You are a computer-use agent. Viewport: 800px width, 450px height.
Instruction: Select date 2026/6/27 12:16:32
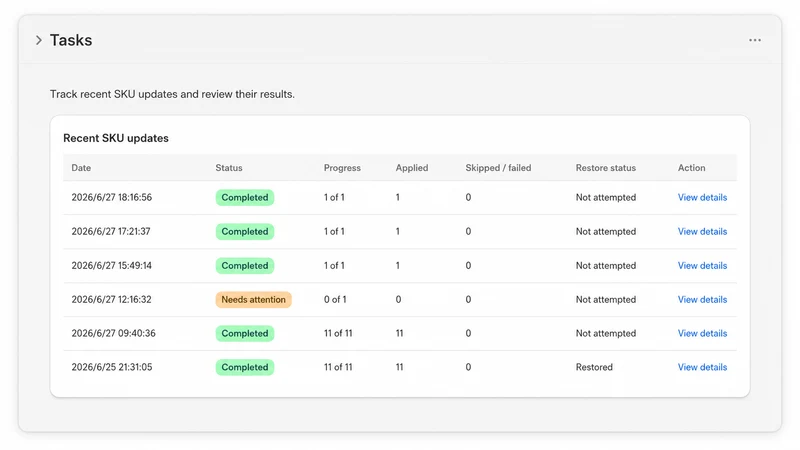point(111,299)
